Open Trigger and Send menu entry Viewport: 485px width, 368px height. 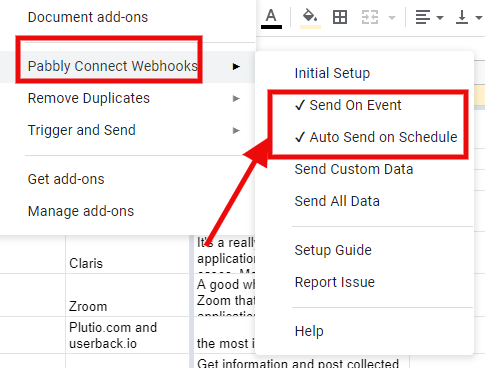click(x=128, y=130)
